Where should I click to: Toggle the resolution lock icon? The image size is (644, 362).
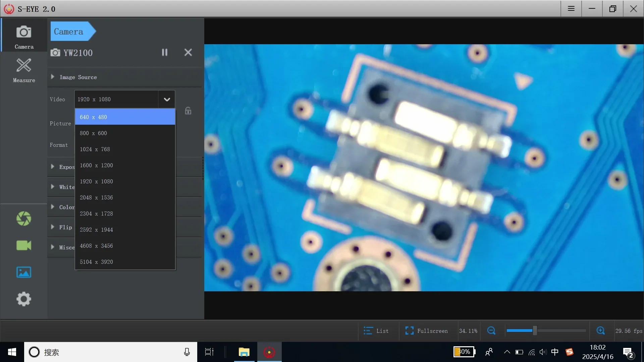[188, 111]
